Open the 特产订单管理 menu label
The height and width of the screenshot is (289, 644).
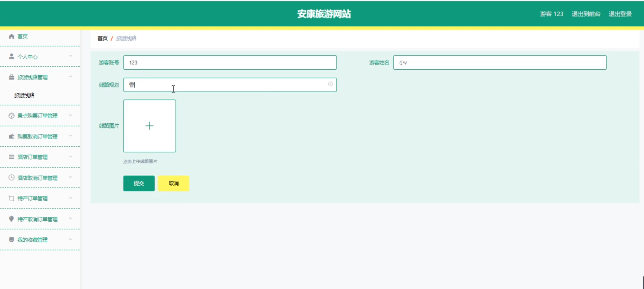click(x=33, y=198)
